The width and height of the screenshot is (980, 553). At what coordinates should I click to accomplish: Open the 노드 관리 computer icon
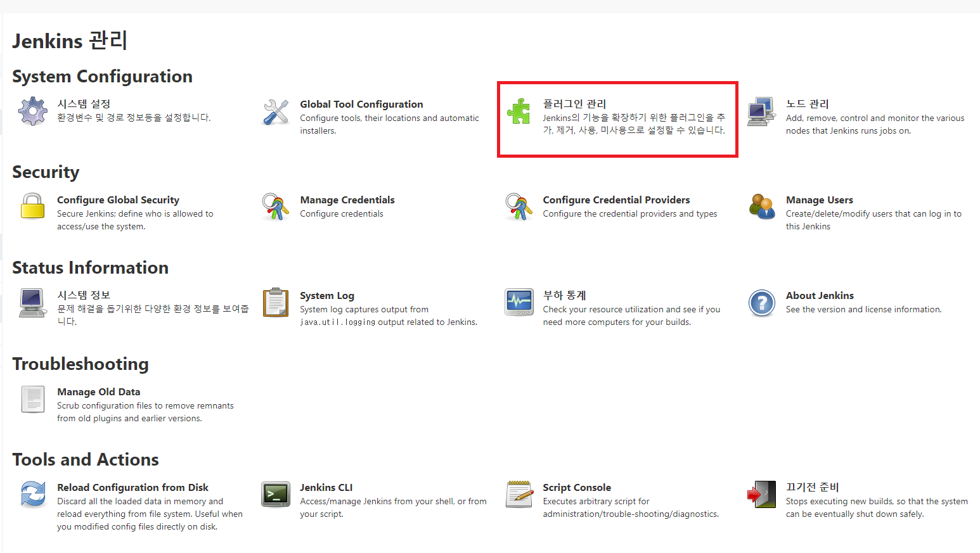tap(761, 112)
